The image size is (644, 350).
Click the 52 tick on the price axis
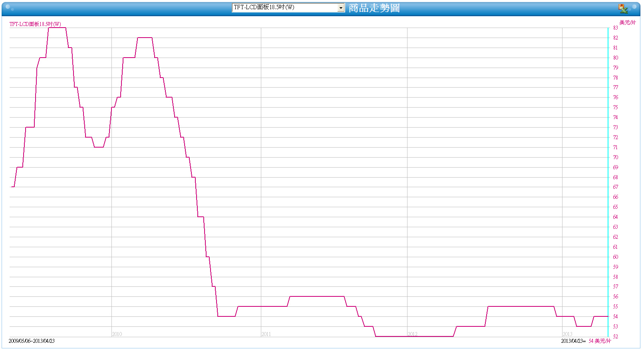(x=616, y=336)
